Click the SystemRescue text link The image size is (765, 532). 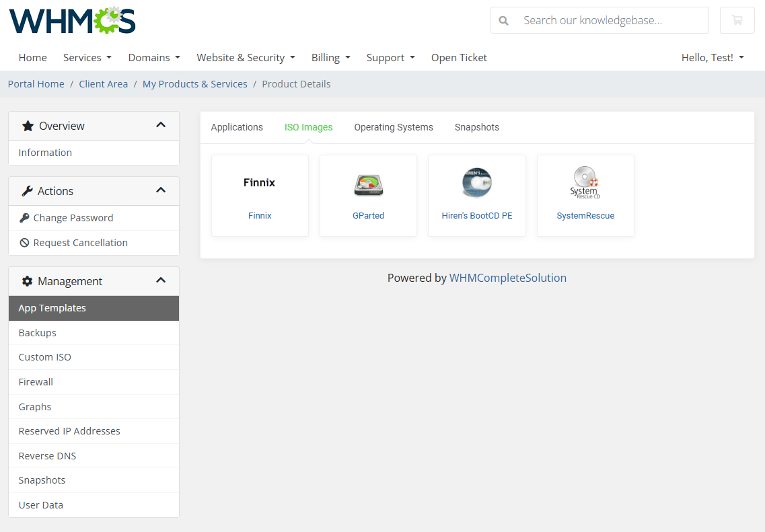coord(585,215)
